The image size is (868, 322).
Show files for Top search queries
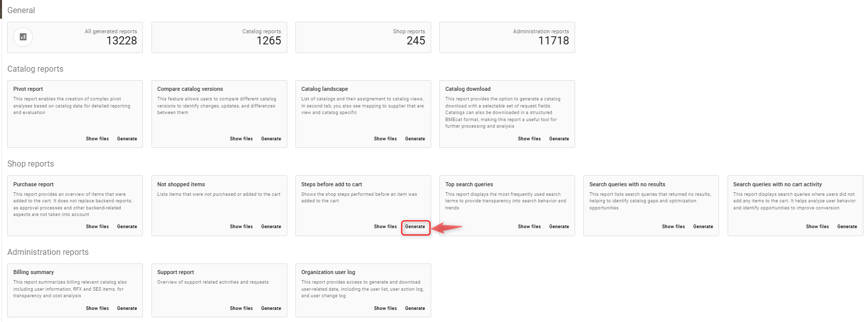[529, 227]
